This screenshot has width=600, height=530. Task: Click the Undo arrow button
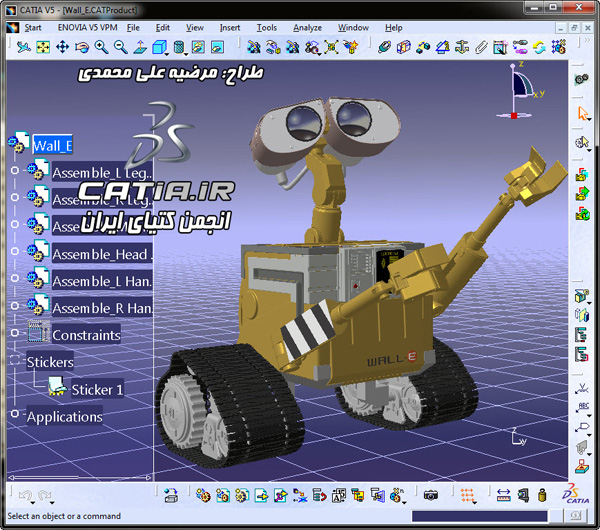tap(25, 496)
